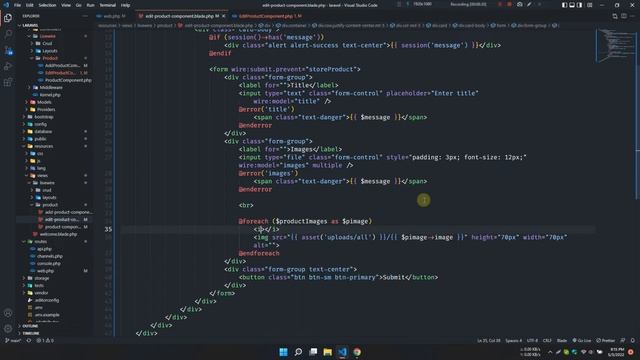Click the code minimap preview
This screenshot has height=360, width=640.
coord(616,46)
